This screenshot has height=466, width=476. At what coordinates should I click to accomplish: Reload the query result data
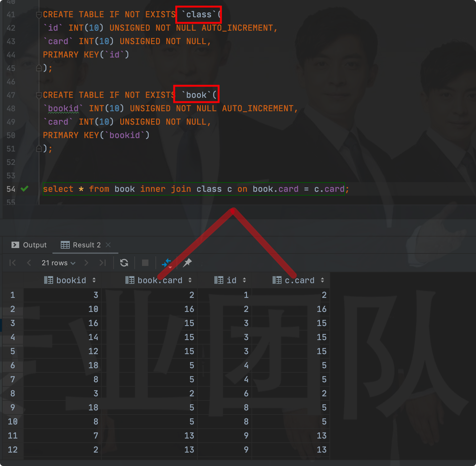pos(124,263)
